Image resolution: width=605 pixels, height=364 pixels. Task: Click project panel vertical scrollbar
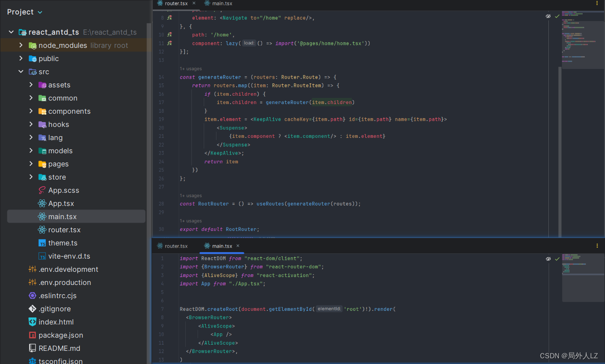coord(149,193)
